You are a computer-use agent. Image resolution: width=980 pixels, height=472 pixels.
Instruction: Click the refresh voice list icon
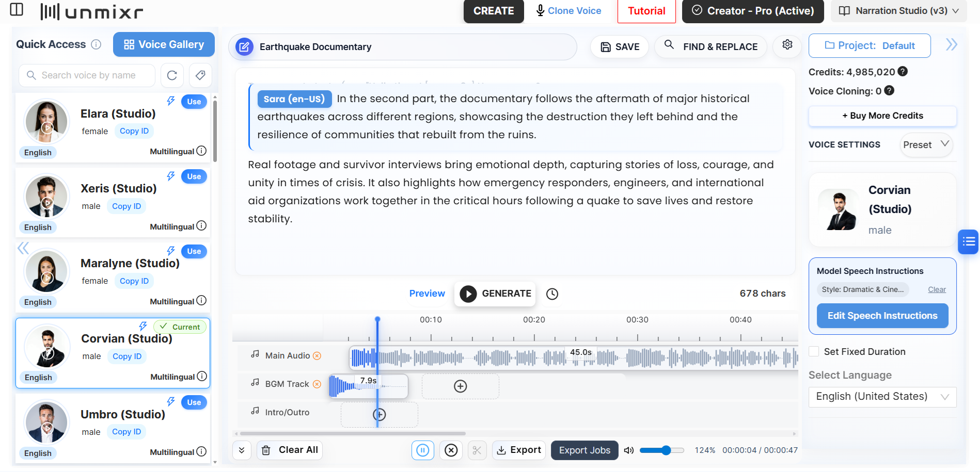[172, 75]
